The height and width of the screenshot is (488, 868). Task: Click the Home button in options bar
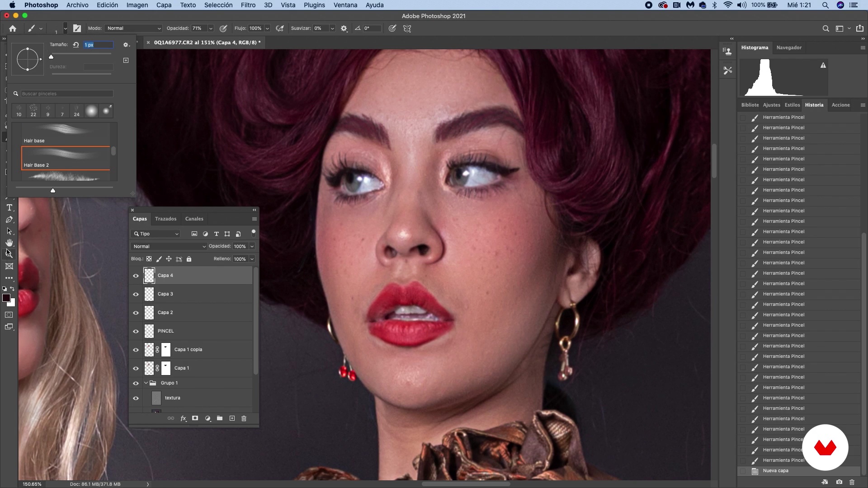coord(13,28)
